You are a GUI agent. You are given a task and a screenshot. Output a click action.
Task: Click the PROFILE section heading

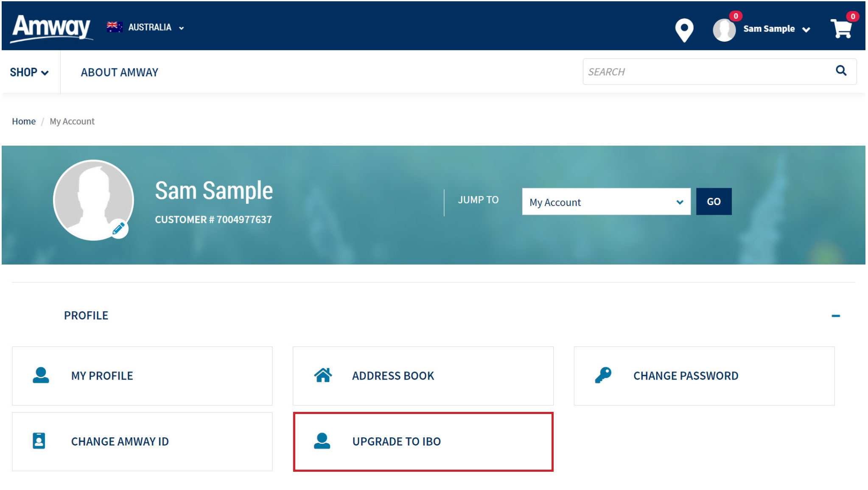click(86, 315)
